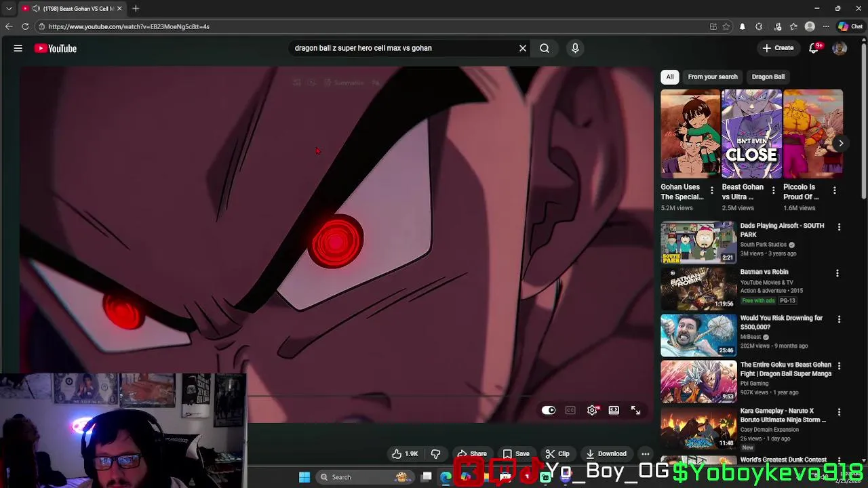Visit the South Park Studios channel

pos(764,245)
